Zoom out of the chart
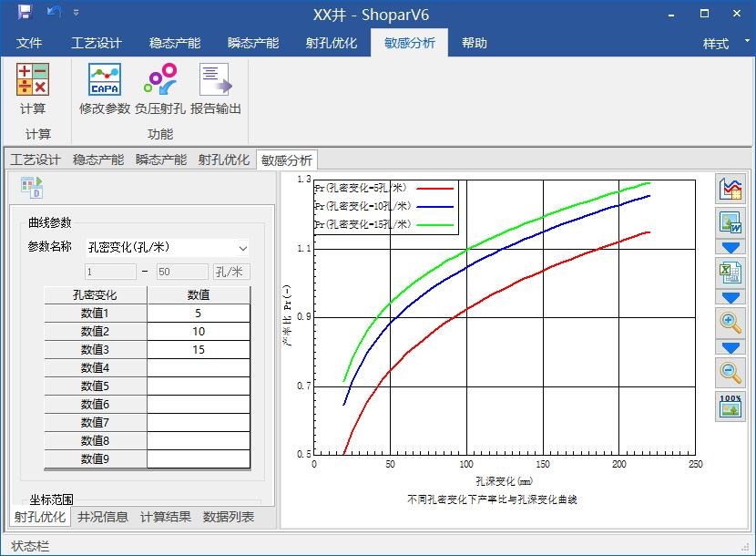 pos(730,371)
